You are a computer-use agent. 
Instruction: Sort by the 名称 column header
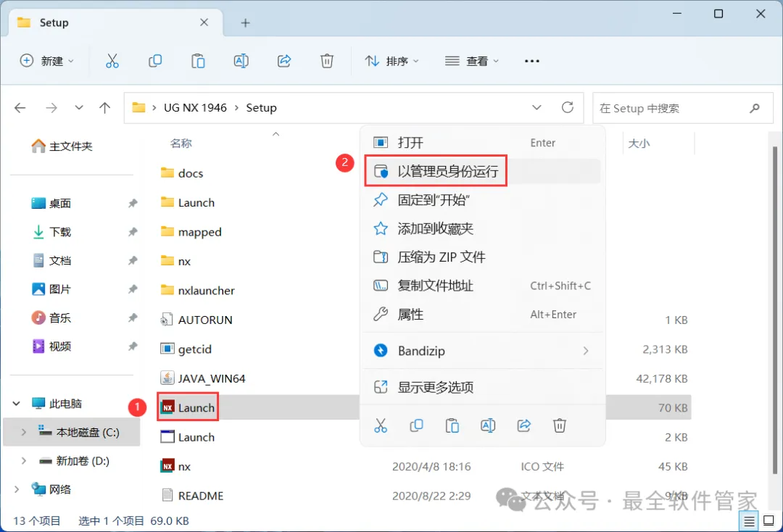click(181, 144)
